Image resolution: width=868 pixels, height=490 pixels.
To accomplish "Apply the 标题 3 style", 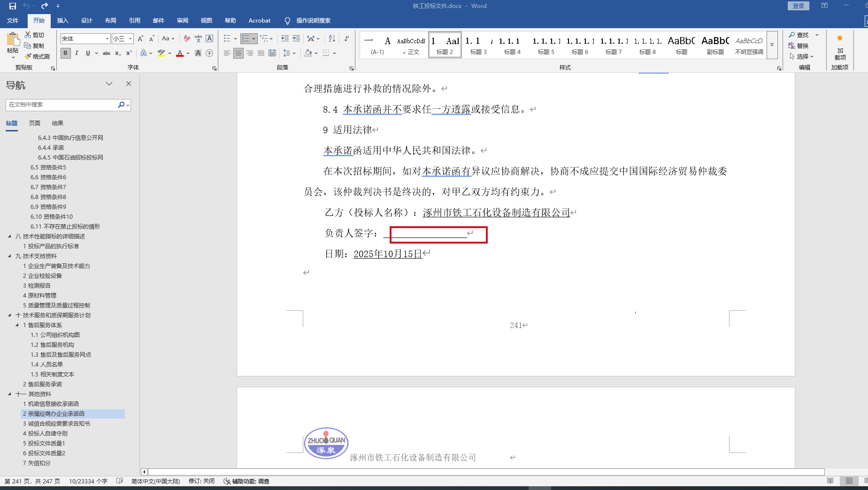I will pos(478,46).
